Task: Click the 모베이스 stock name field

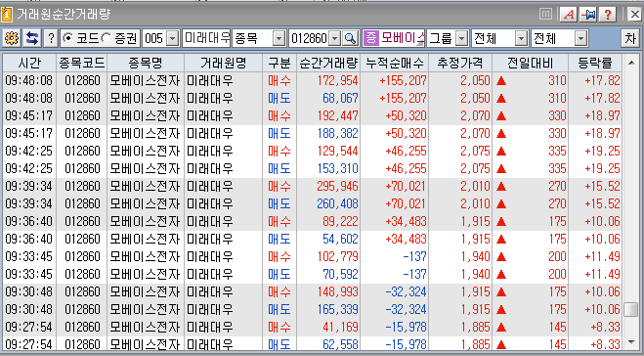Action: point(402,39)
